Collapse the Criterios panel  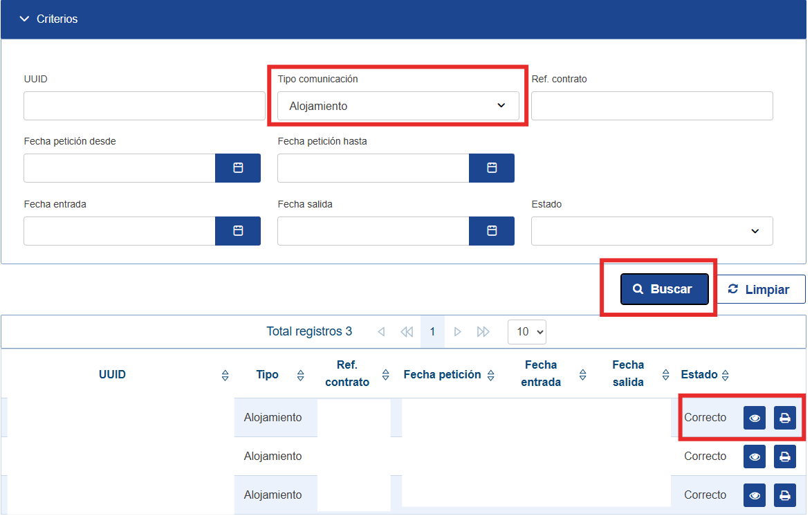[25, 19]
